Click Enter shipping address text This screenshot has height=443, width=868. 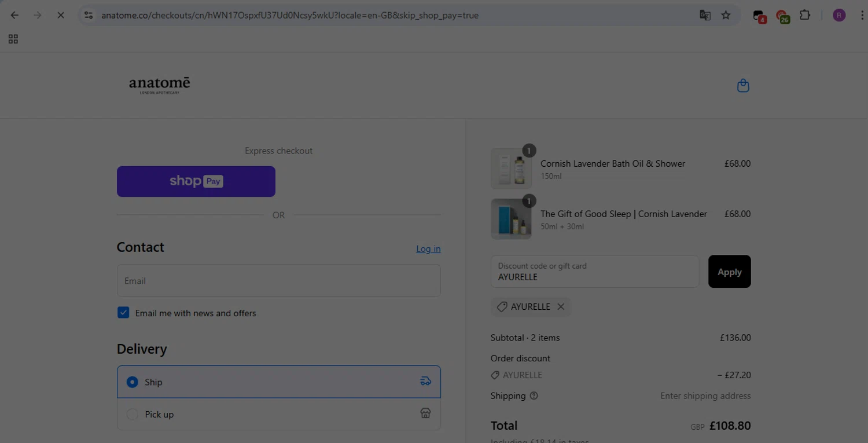click(705, 396)
